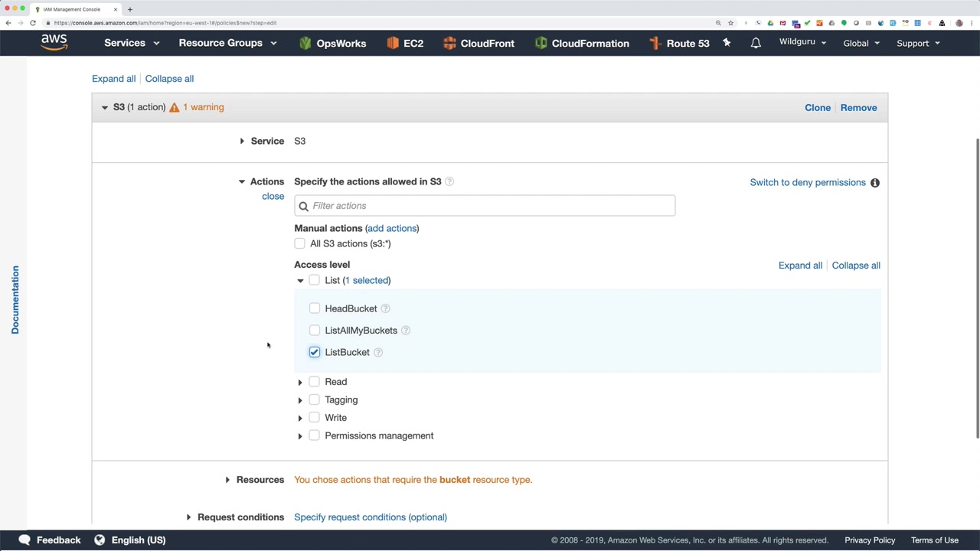Open the OpsWorks shortcut icon
The width and height of the screenshot is (980, 551).
coord(305,43)
